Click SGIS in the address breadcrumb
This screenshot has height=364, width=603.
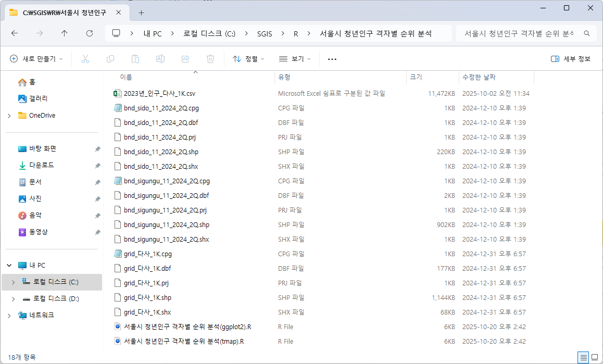[x=265, y=34]
